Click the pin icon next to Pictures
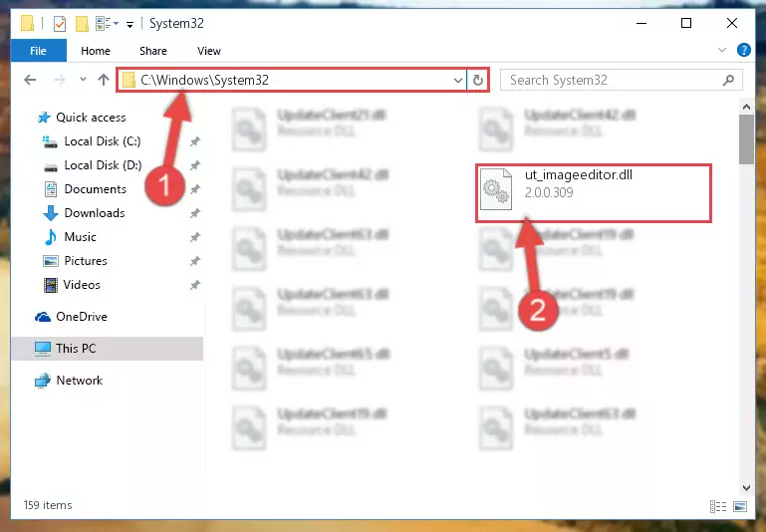The width and height of the screenshot is (766, 532). [195, 261]
